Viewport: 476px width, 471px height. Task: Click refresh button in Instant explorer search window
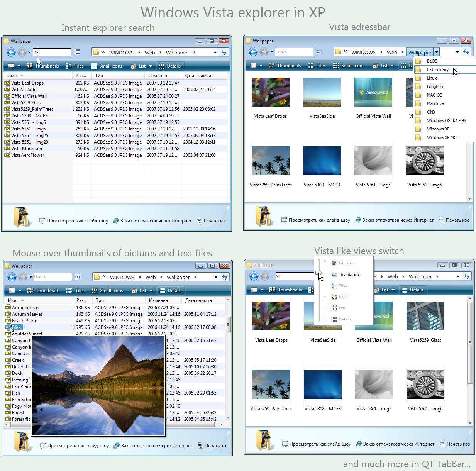224,52
